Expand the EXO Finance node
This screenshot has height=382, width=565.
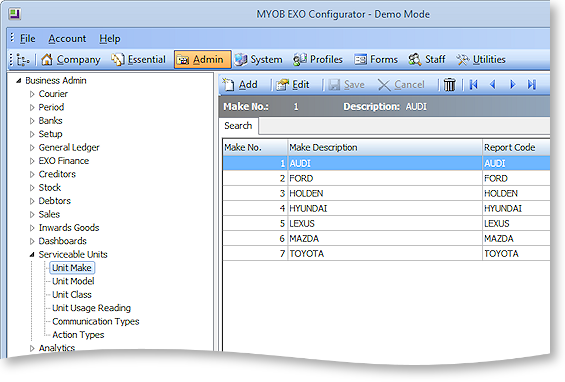32,161
